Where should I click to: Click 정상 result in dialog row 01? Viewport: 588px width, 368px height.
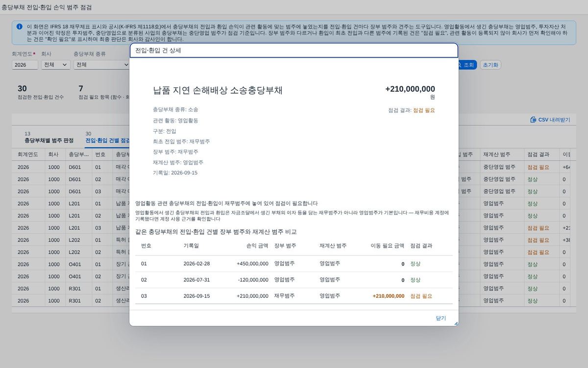tap(416, 263)
